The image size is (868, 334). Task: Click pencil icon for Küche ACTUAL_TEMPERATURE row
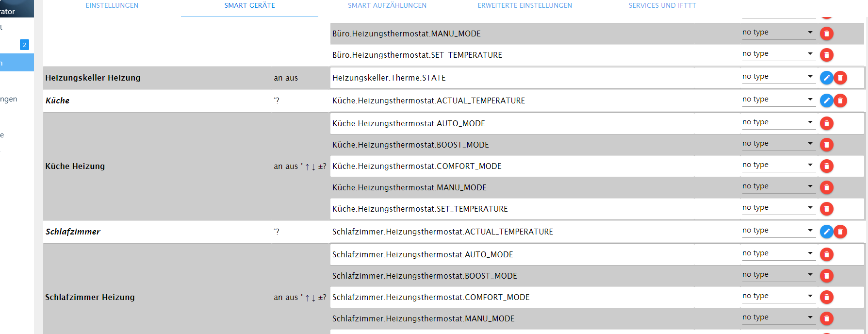[x=826, y=100]
